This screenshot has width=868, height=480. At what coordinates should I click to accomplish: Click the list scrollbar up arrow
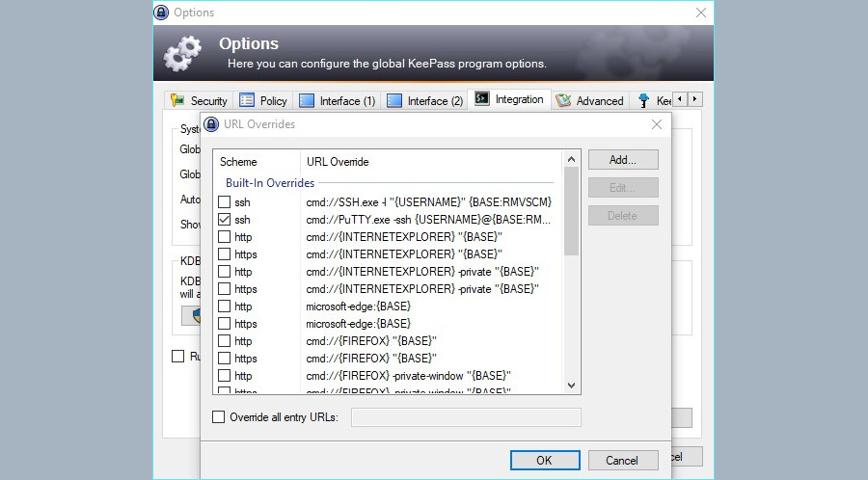coord(571,159)
